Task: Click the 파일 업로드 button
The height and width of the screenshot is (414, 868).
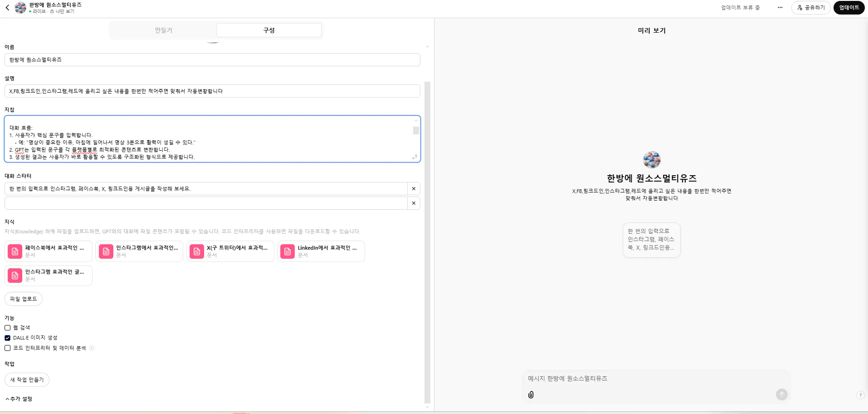Action: click(x=24, y=299)
